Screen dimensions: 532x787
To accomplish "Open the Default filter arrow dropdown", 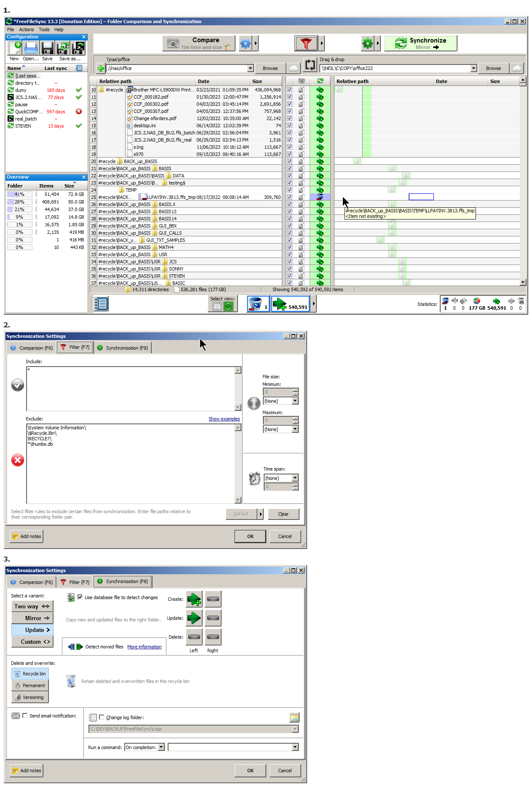I will pos(261,514).
